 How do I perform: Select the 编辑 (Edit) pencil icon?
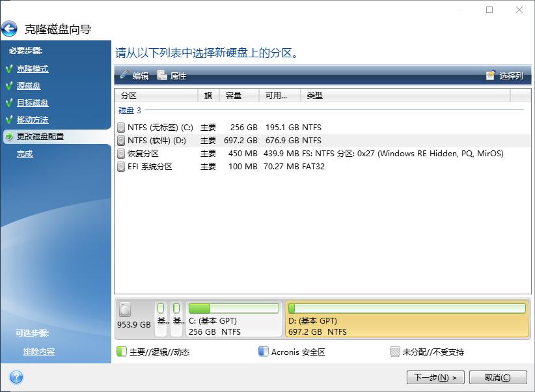[126, 75]
